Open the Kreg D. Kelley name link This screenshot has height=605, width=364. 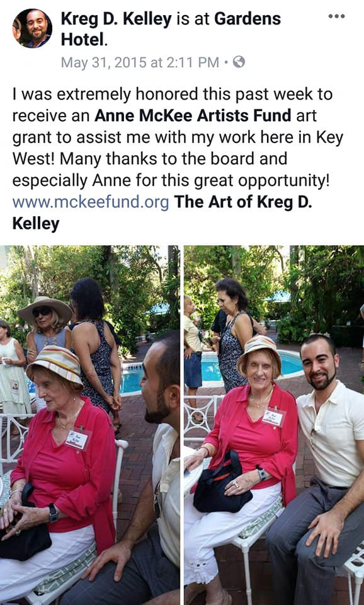116,19
